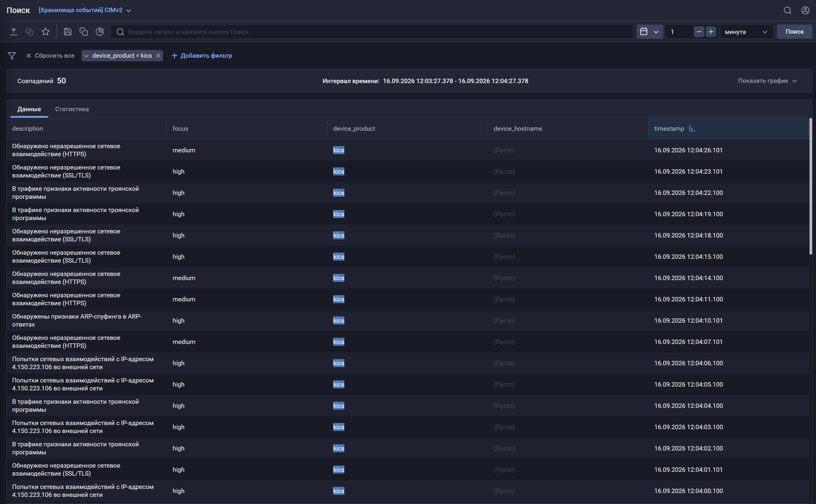The height and width of the screenshot is (504, 816).
Task: Expand the device_product filter chevron
Action: pyautogui.click(x=86, y=56)
